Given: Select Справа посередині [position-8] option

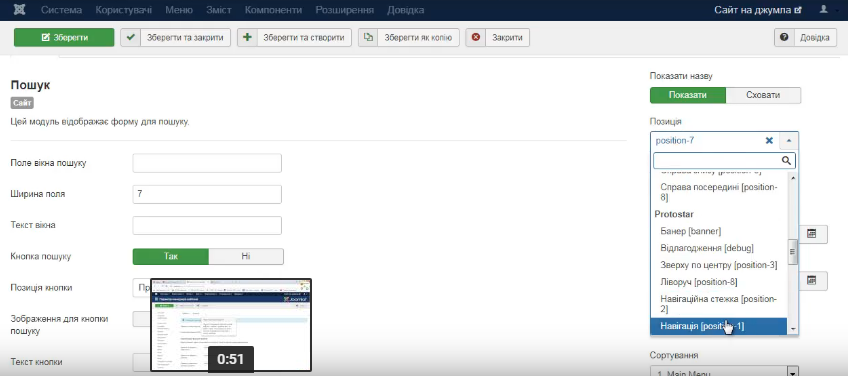Looking at the screenshot, I should 719,192.
